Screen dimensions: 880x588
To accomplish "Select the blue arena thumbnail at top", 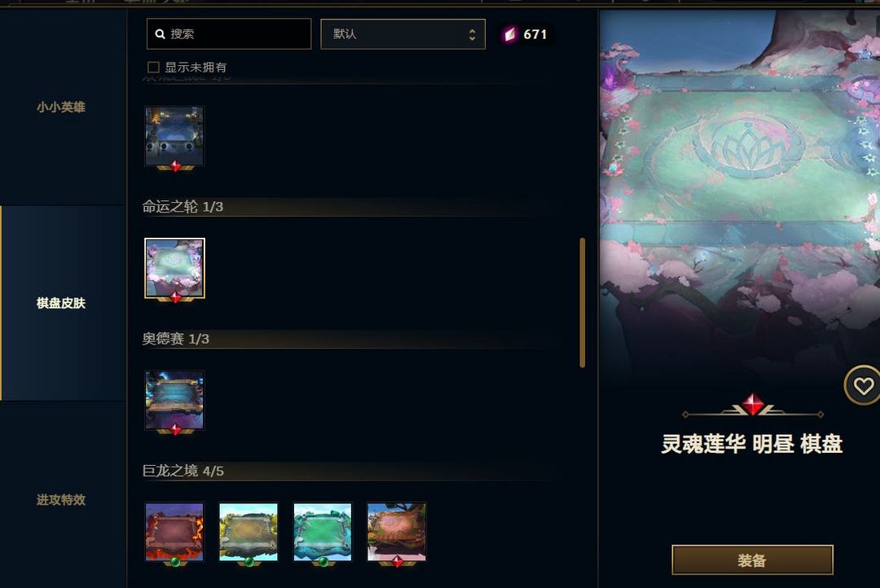I will (x=174, y=136).
